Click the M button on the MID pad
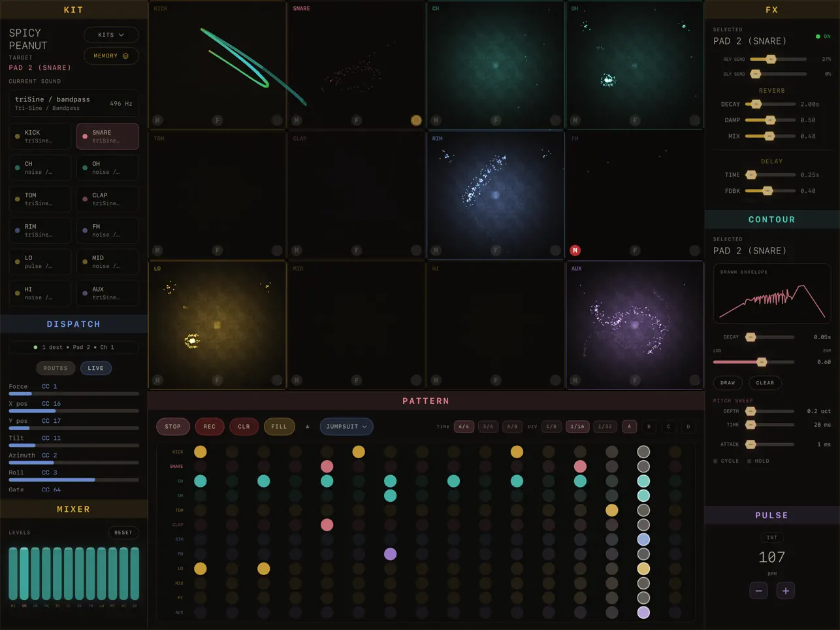The width and height of the screenshot is (840, 630). [x=297, y=380]
